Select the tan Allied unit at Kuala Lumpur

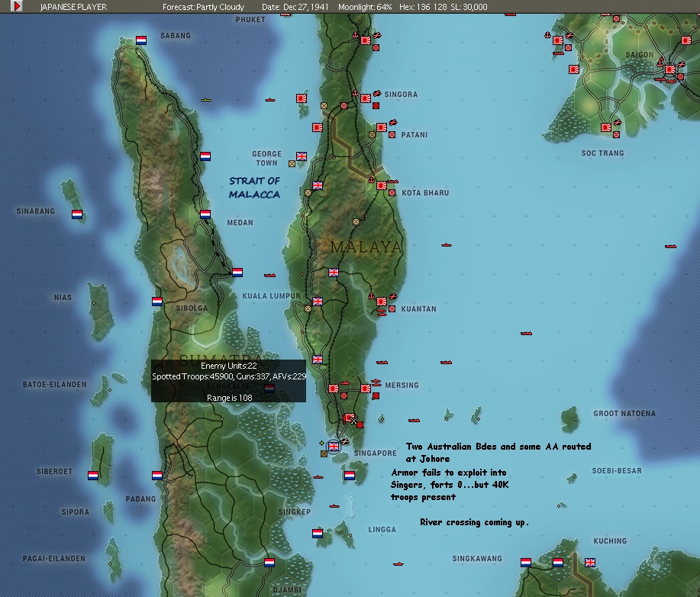click(x=308, y=309)
